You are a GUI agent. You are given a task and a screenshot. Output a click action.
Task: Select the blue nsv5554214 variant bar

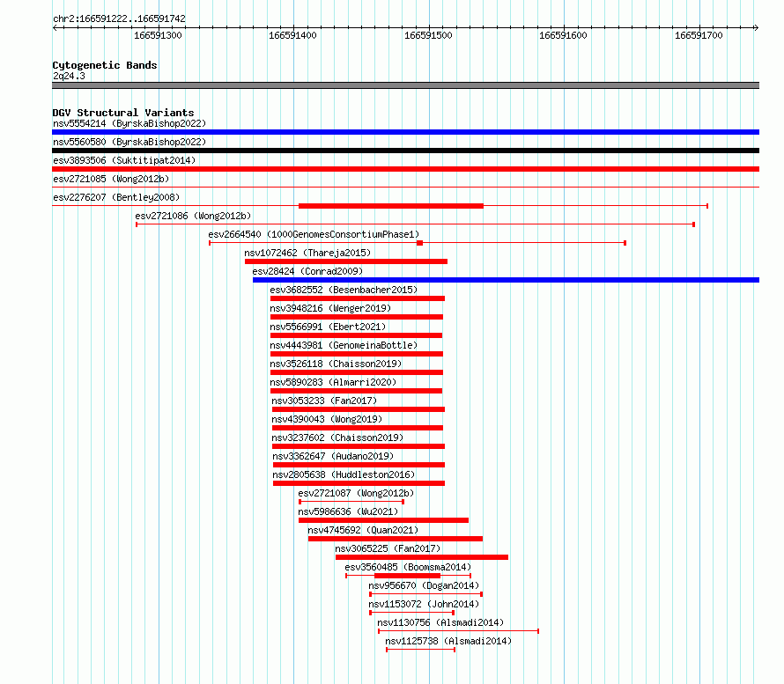405,132
